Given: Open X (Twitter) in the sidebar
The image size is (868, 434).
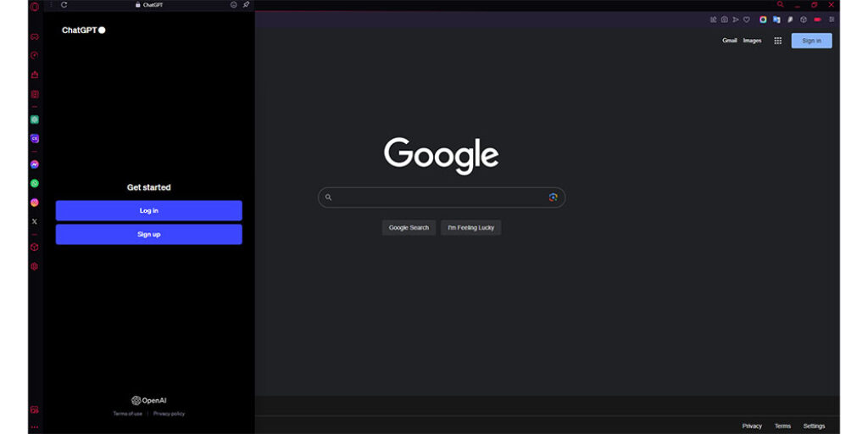Looking at the screenshot, I should click(34, 221).
